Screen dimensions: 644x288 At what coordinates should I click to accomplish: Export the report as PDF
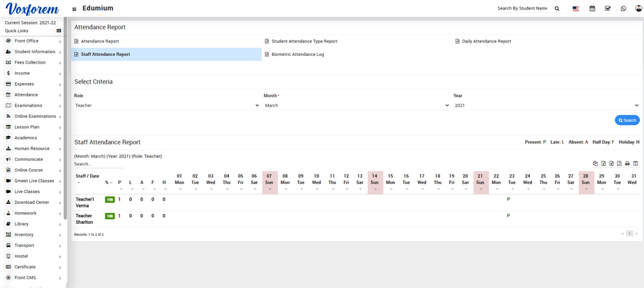click(x=620, y=164)
